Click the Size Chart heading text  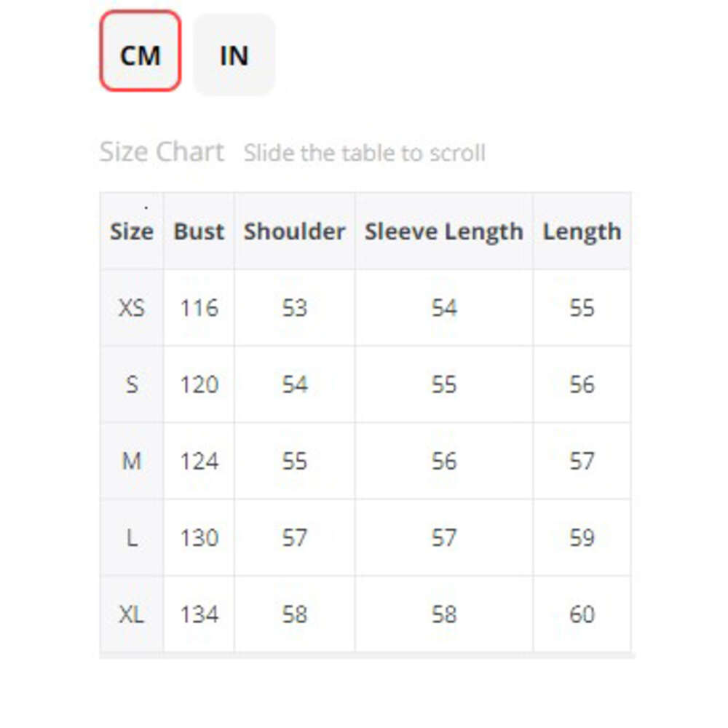pyautogui.click(x=162, y=152)
